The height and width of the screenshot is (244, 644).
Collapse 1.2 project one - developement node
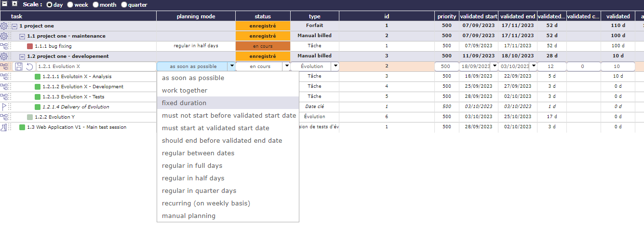[x=22, y=56]
